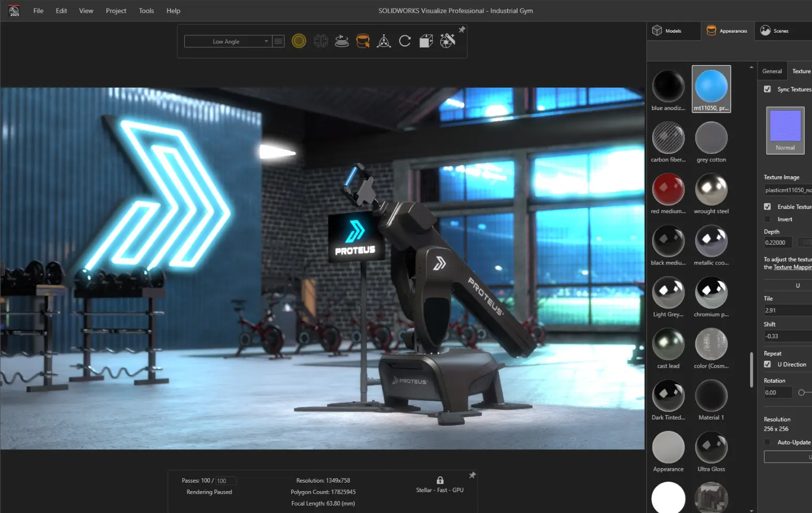Click the scroll-down arrow of appearances list
The width and height of the screenshot is (812, 513).
point(752,510)
